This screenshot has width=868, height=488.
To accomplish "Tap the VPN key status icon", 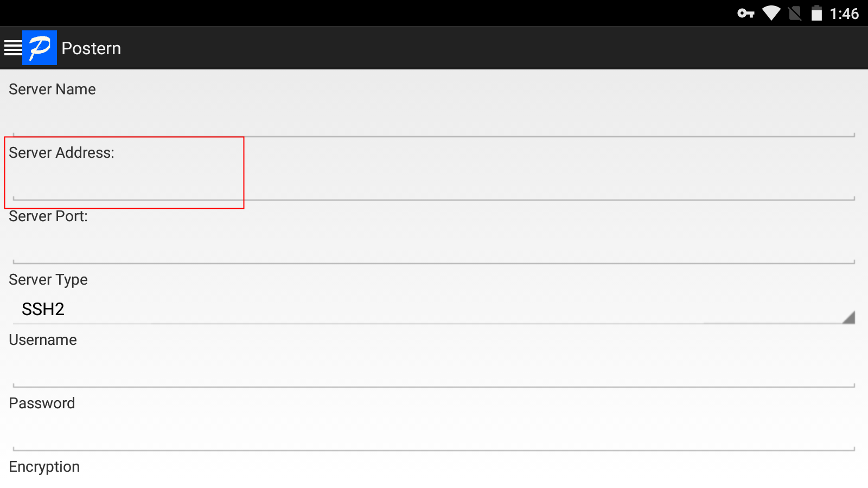I will click(x=746, y=14).
